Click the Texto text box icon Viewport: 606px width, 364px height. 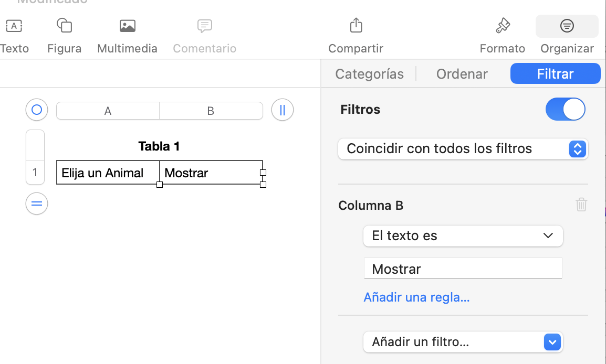(14, 26)
